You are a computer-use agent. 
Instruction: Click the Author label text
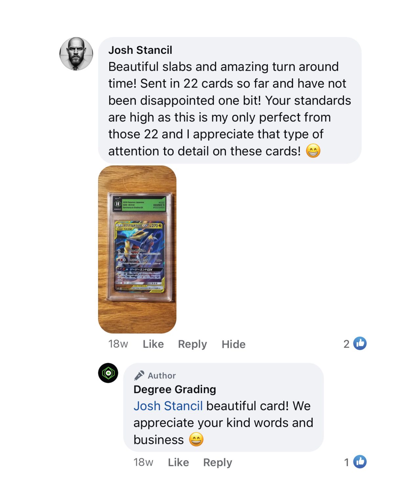click(162, 376)
